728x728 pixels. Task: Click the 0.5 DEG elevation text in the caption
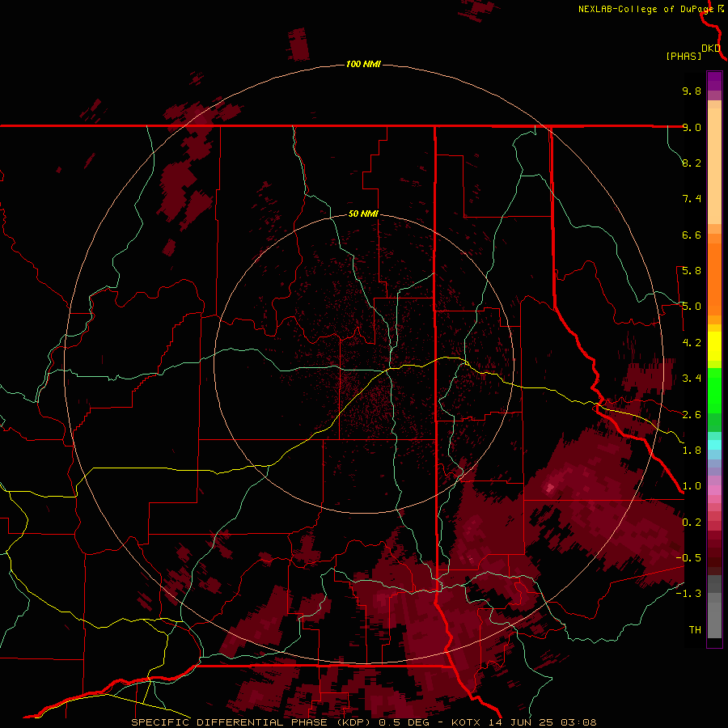406,722
